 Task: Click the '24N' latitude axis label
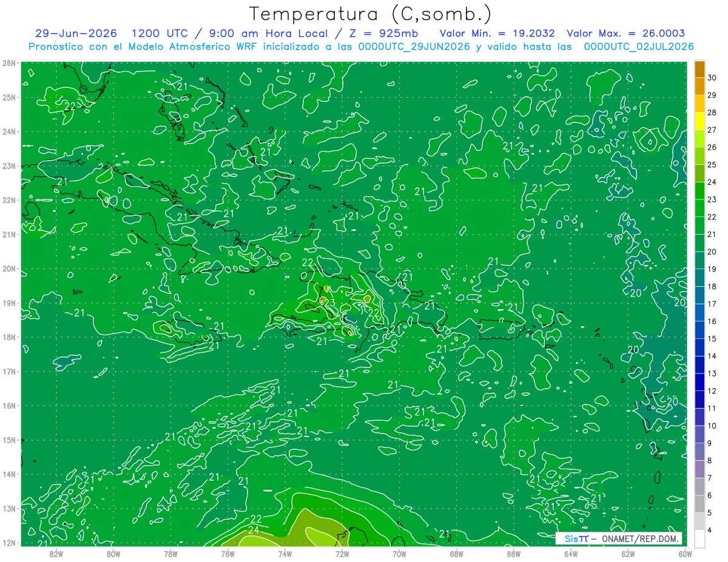point(9,132)
